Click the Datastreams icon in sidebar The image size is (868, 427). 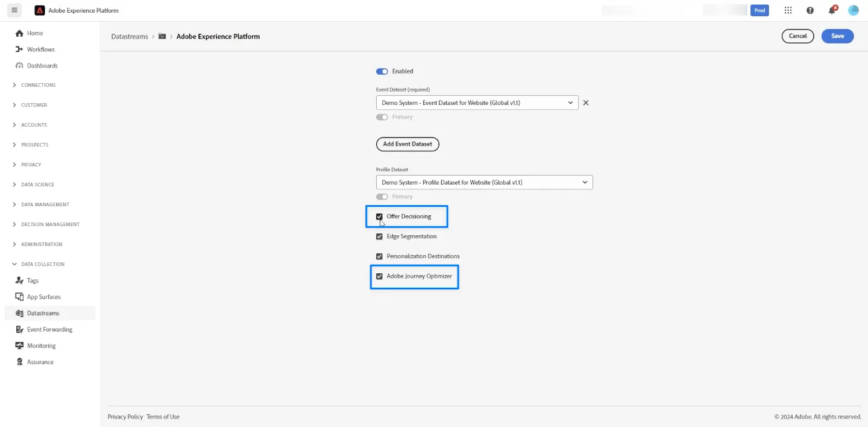[19, 313]
